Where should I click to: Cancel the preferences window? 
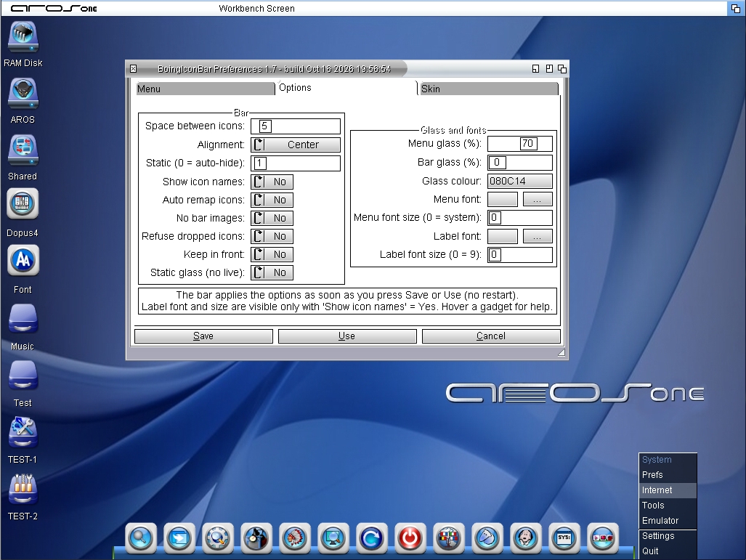(x=491, y=336)
